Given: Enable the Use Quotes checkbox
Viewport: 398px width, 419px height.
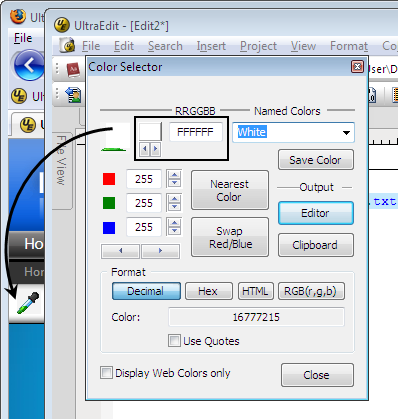Looking at the screenshot, I should pos(174,341).
